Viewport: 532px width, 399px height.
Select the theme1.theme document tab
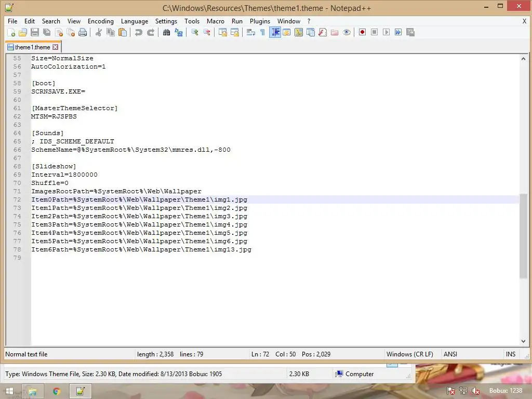point(33,47)
